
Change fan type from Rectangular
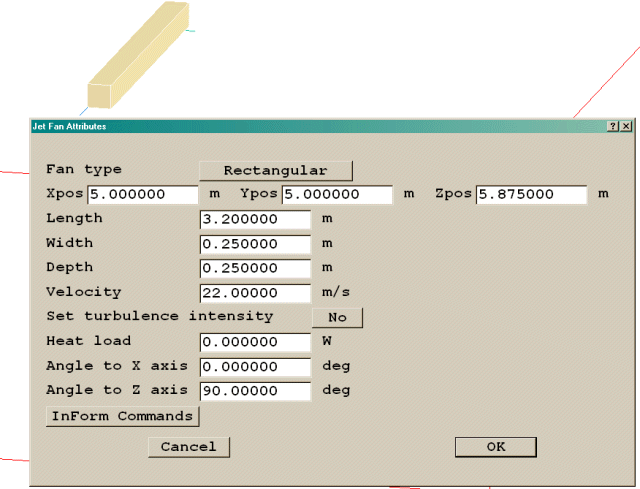tap(275, 170)
